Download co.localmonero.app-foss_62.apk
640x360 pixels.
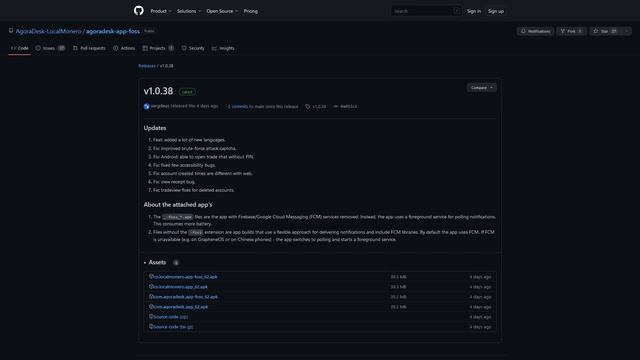point(185,277)
